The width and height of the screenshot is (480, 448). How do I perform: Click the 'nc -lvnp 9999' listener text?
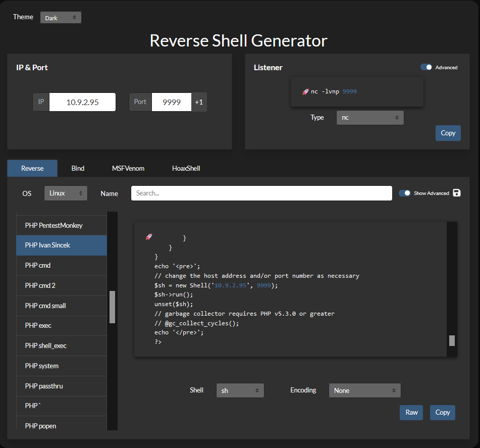point(334,91)
